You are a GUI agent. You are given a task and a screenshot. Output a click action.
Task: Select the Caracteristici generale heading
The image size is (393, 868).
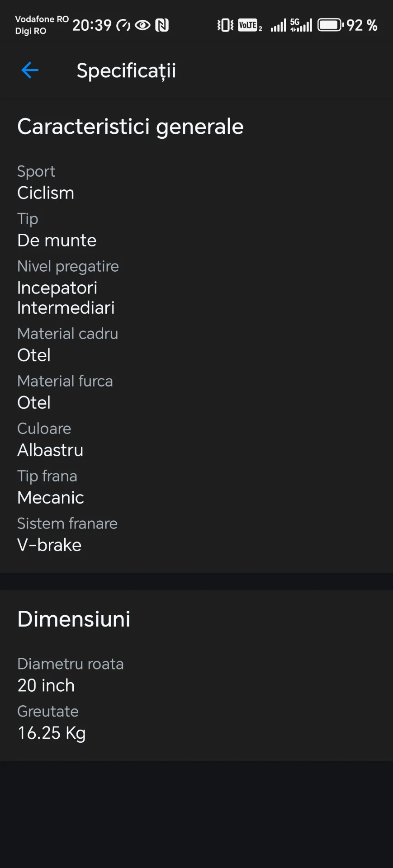(x=130, y=127)
